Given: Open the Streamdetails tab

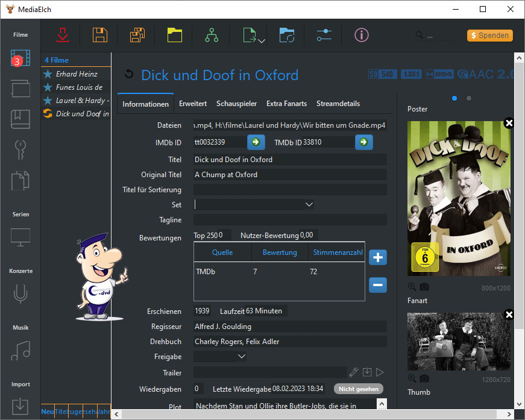Looking at the screenshot, I should (338, 104).
